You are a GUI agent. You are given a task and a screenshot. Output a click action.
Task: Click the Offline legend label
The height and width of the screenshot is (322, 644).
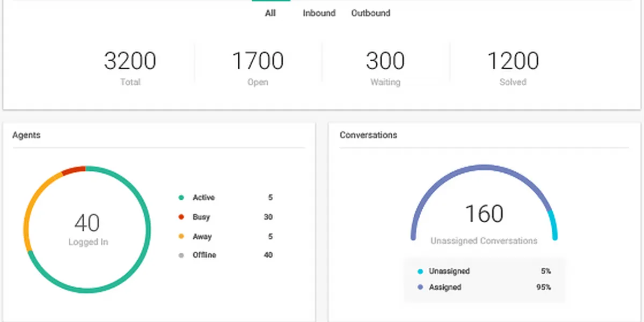[x=204, y=255]
